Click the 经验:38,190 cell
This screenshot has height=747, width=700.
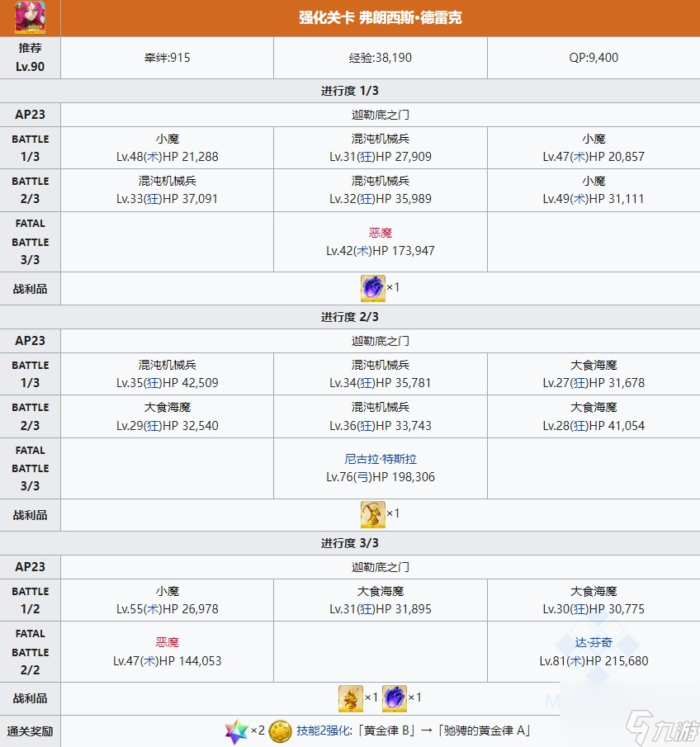click(x=381, y=58)
